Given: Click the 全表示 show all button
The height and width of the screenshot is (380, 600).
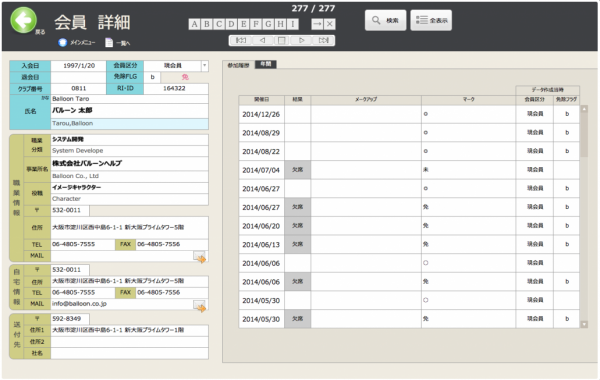Looking at the screenshot, I should click(431, 20).
